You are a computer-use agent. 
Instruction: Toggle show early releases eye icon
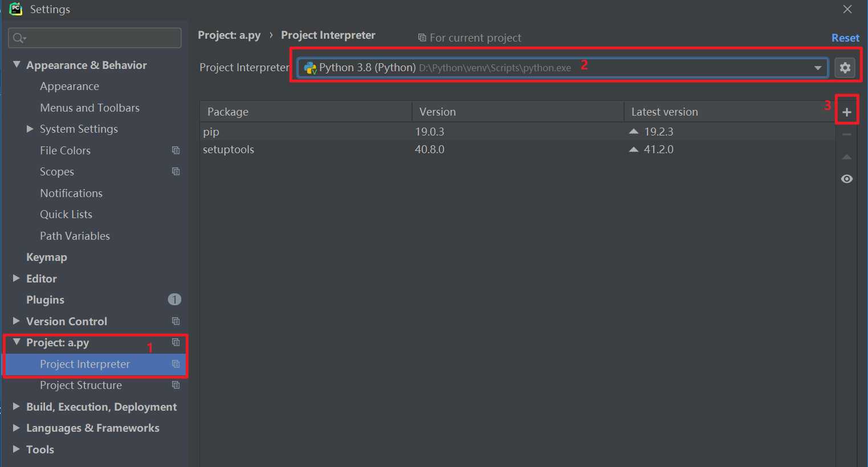click(847, 179)
